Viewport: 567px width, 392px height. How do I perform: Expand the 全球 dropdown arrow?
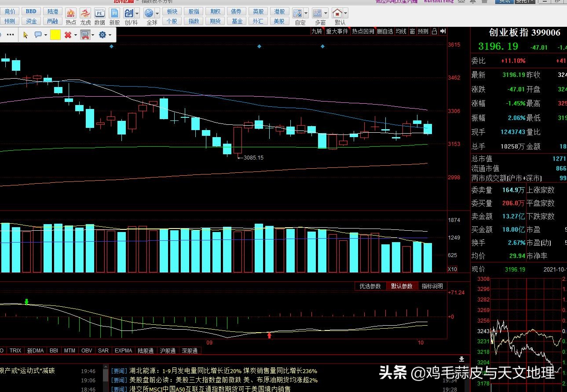pos(157,13)
